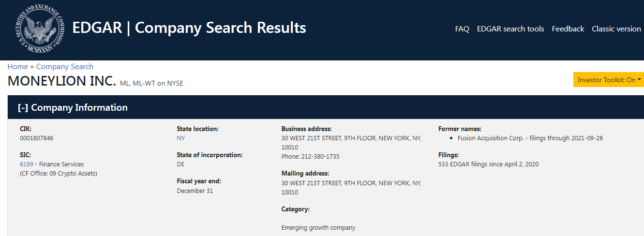Click the SEC eagle seal logo

[x=40, y=30]
